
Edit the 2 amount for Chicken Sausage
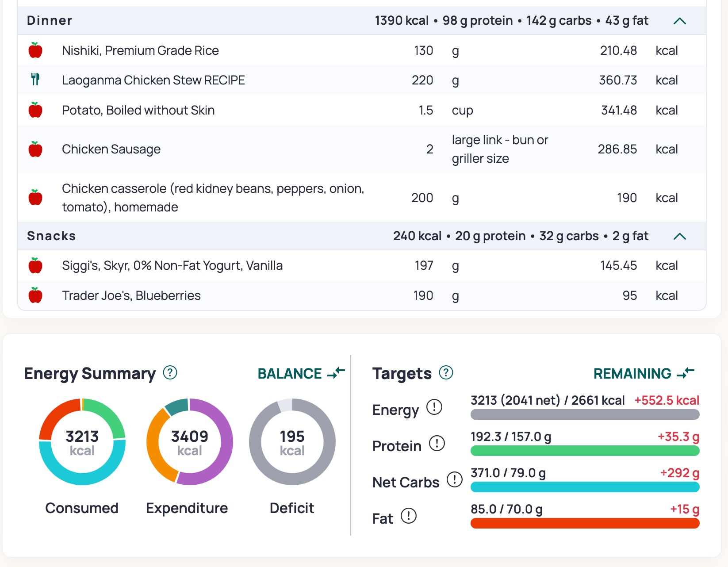[429, 149]
